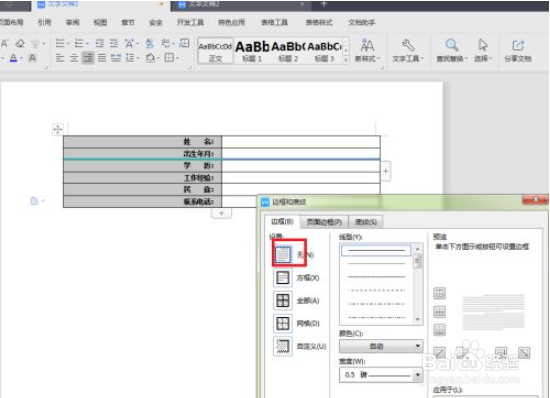This screenshot has width=550, height=398.
Task: Pick the thin solid line style
Action: 376,263
